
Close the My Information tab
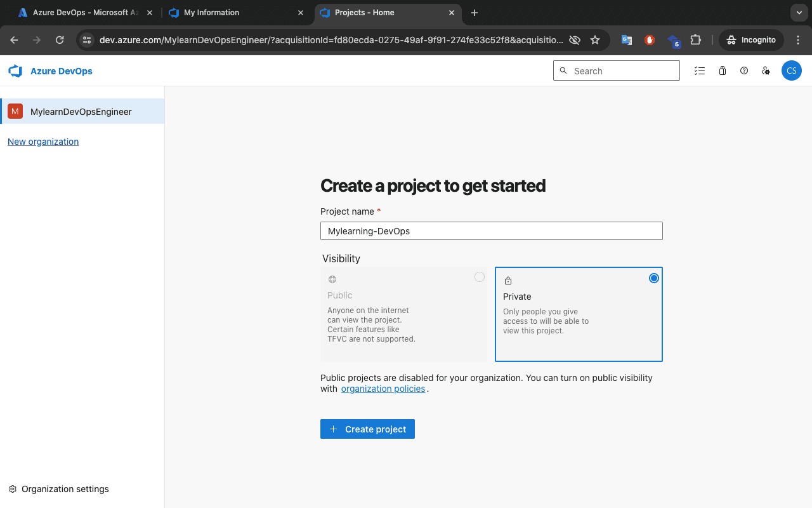coord(301,13)
